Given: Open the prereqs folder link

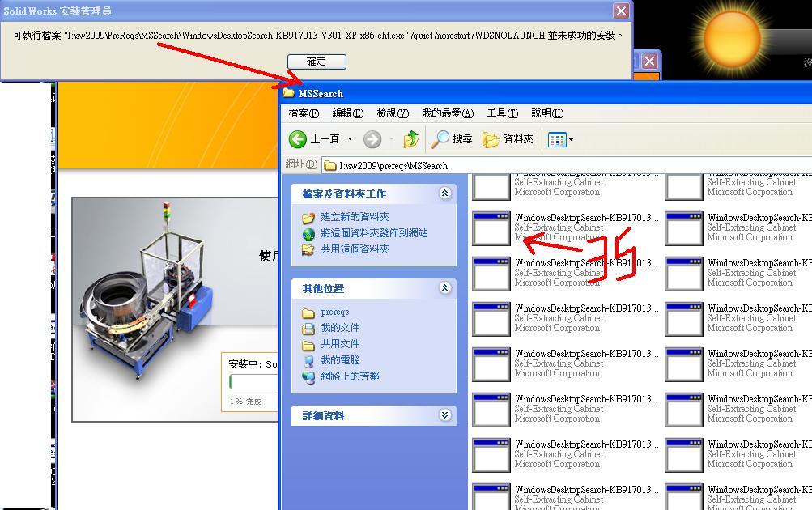Looking at the screenshot, I should 335,312.
